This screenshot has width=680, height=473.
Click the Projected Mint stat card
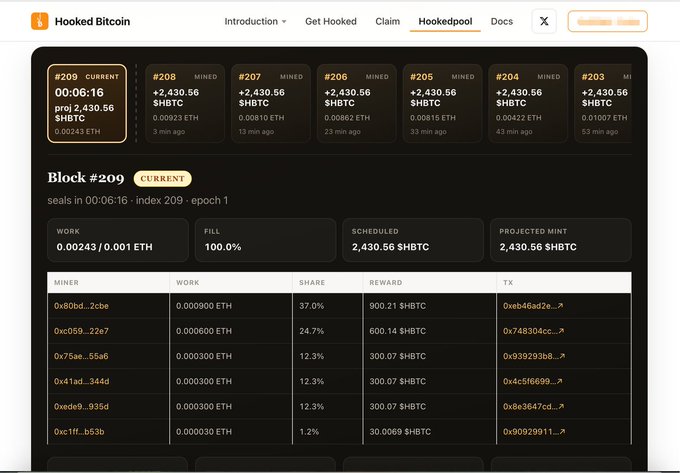pyautogui.click(x=561, y=240)
